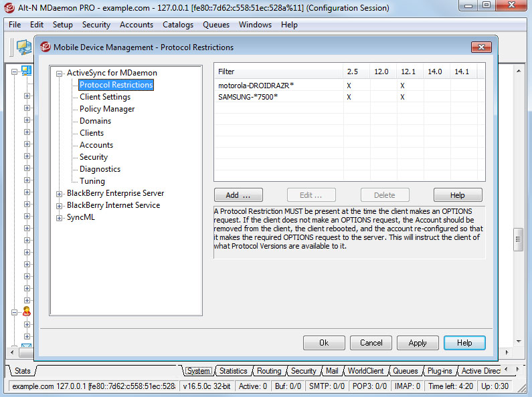The width and height of the screenshot is (532, 397).
Task: Select motorola-DROIDRAZR* filter row
Action: pos(349,86)
